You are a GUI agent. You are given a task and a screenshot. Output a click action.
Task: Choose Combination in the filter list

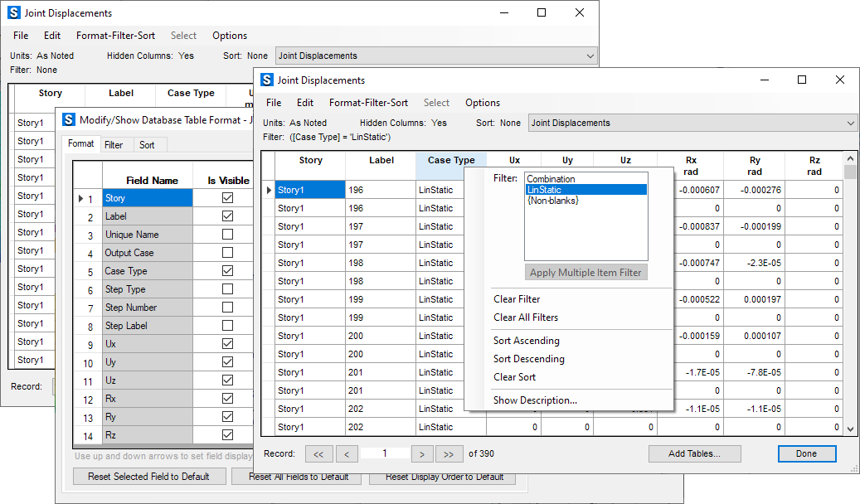(x=551, y=179)
